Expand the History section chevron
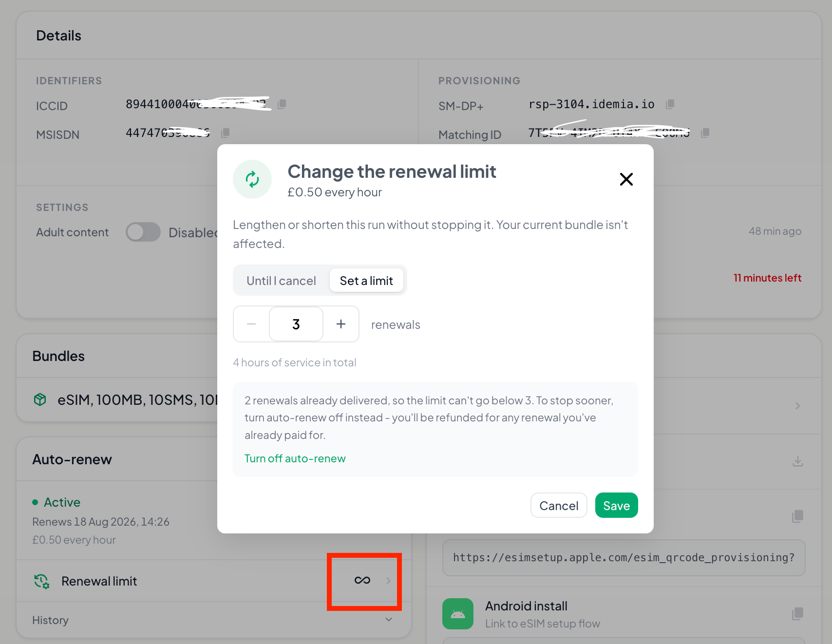The image size is (832, 644). coord(389,620)
